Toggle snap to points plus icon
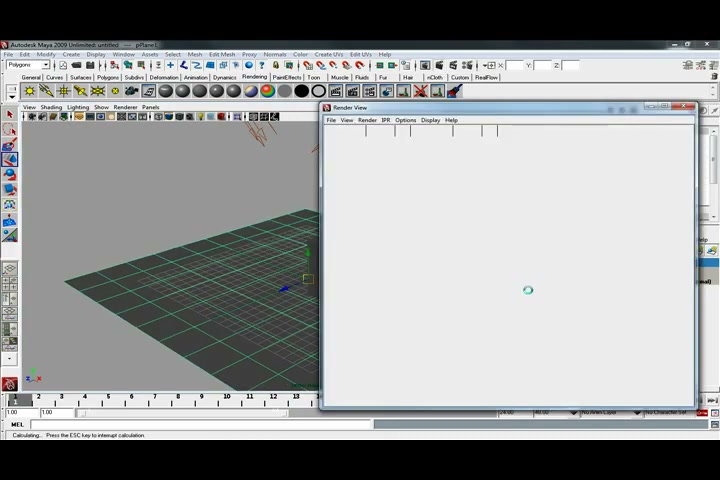The image size is (720, 480). [170, 65]
